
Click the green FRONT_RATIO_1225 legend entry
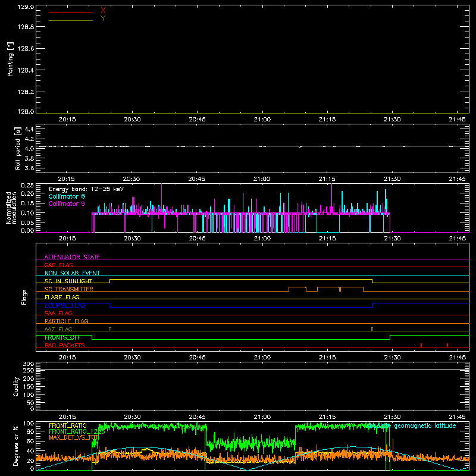point(77,431)
